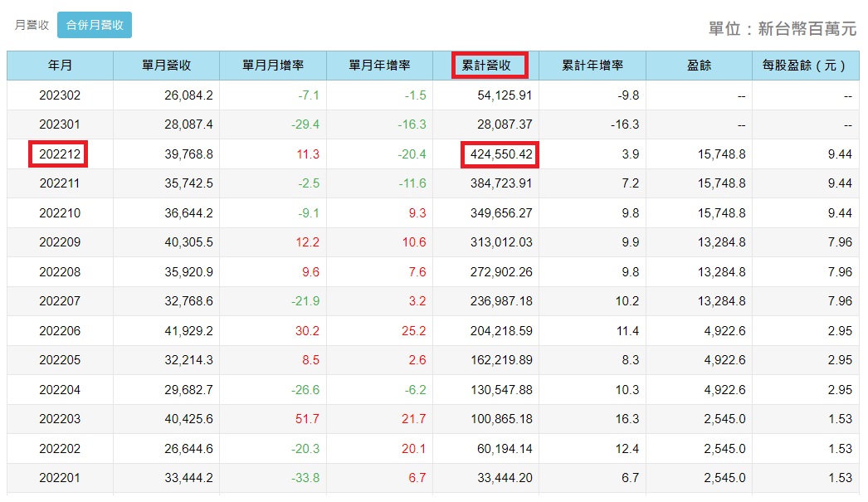
Task: Click the 13,284.8 earnings cell in the 202209 row
Action: point(719,242)
